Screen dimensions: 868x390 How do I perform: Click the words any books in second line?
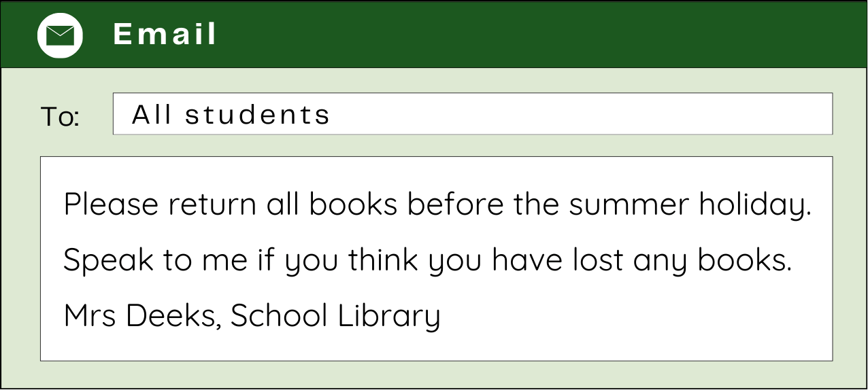pyautogui.click(x=712, y=260)
